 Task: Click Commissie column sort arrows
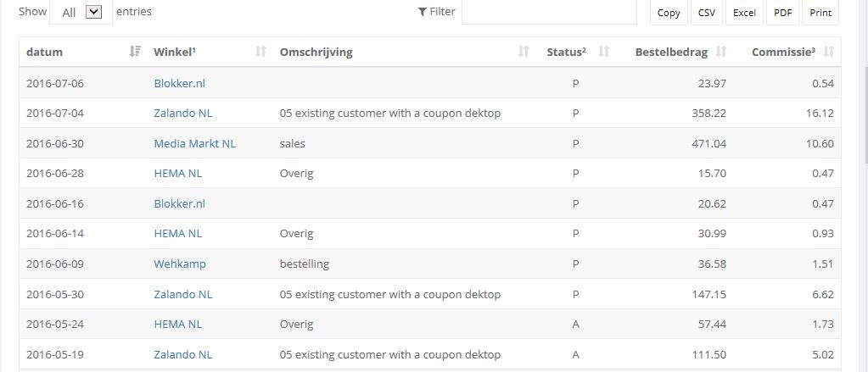coord(829,52)
